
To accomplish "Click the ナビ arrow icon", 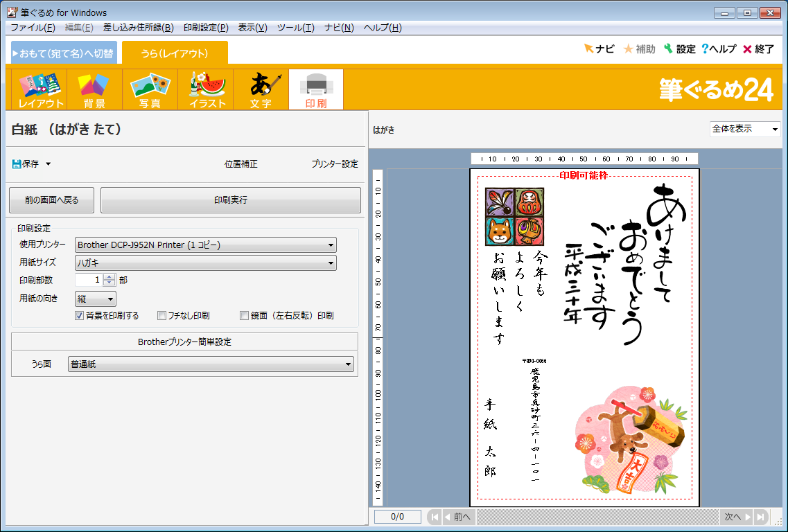I will (588, 48).
